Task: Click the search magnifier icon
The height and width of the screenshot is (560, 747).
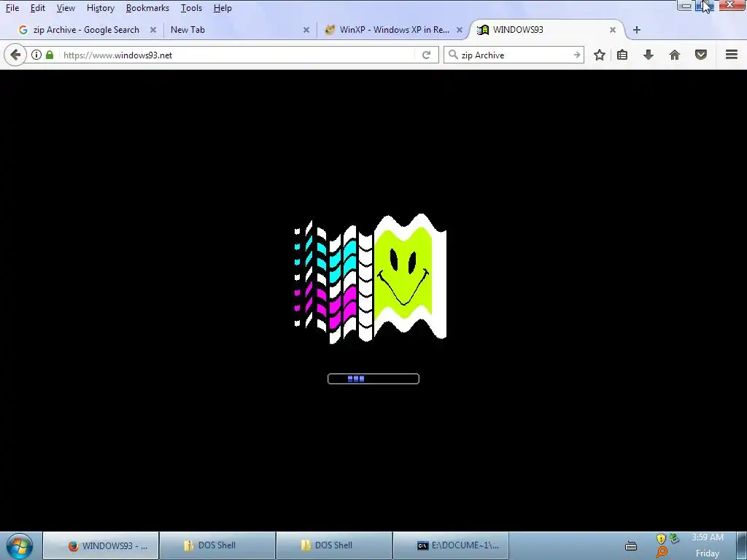Action: coord(453,55)
